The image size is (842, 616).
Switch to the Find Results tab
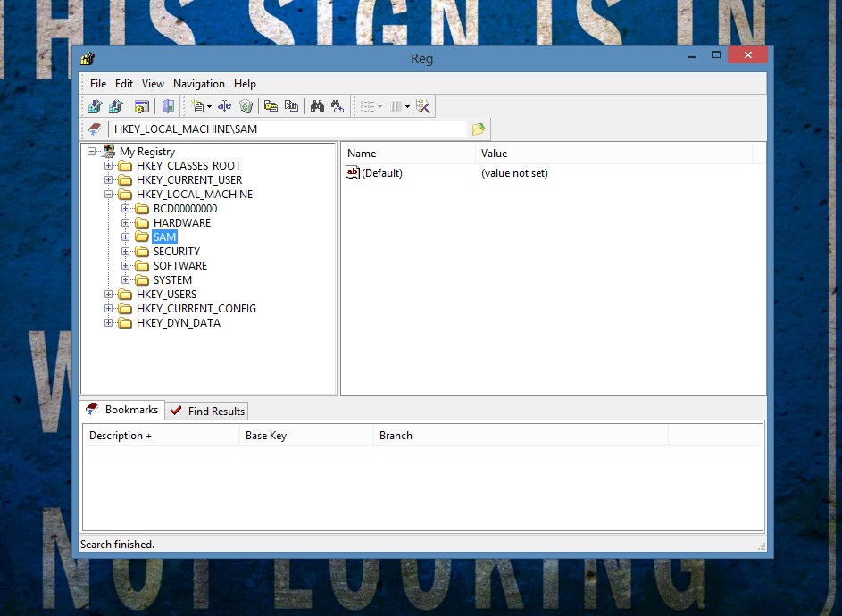point(207,412)
